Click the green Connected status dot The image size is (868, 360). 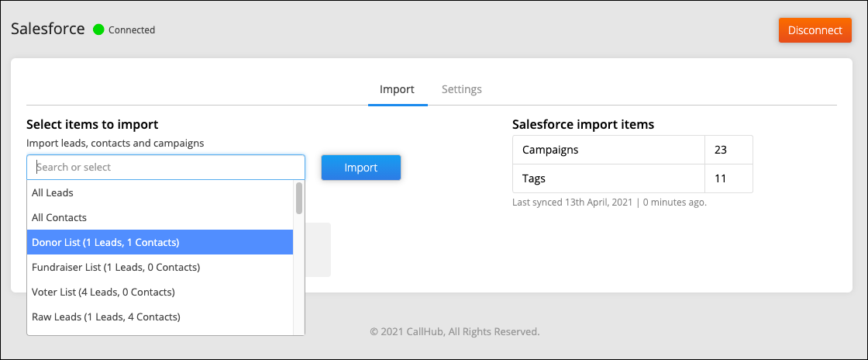click(x=98, y=29)
